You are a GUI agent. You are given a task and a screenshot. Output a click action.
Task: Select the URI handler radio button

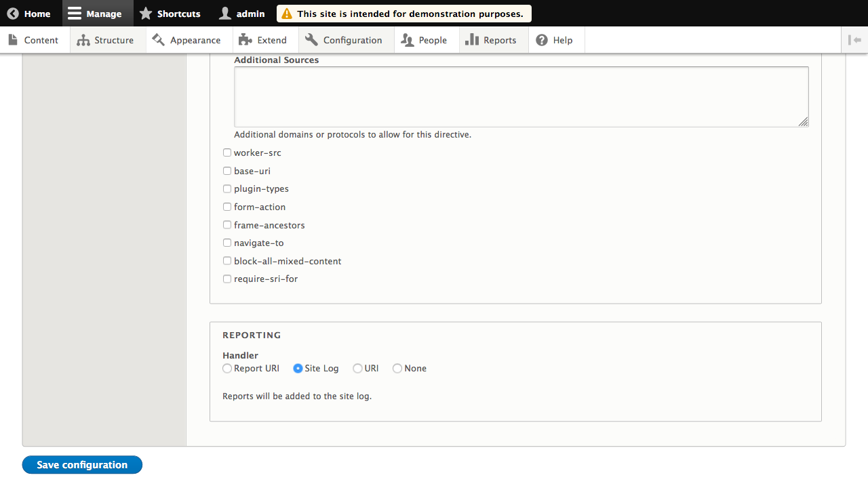357,368
